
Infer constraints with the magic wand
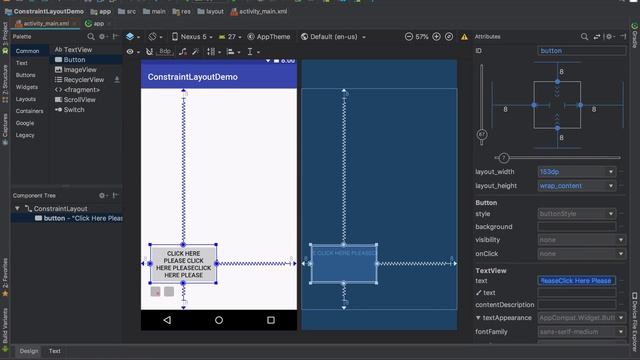[x=196, y=51]
